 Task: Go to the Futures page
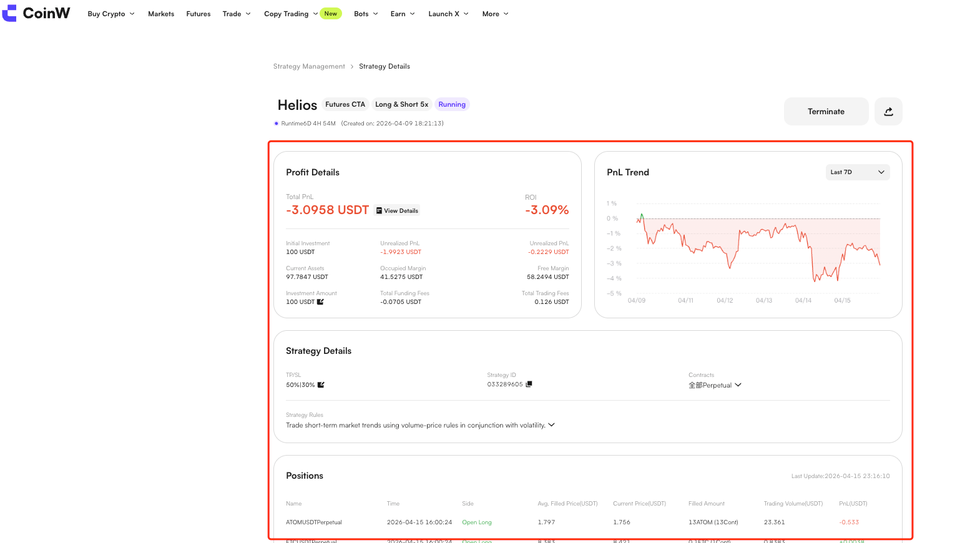pyautogui.click(x=198, y=14)
